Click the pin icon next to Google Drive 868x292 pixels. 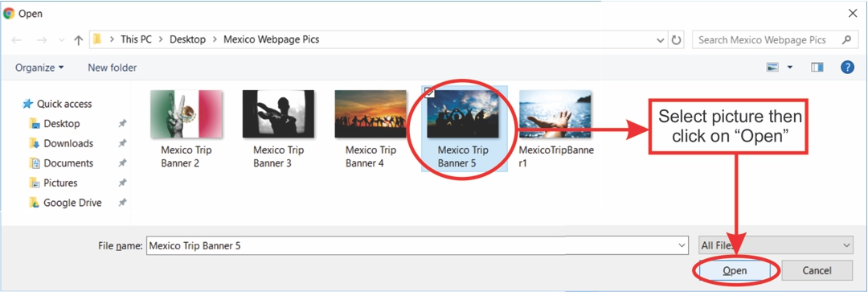(122, 203)
